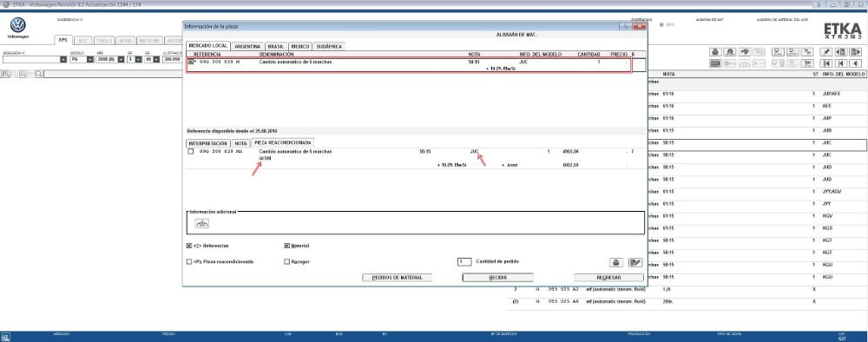
Task: Open the Búsqueda IV dropdown arrow
Action: point(63,59)
